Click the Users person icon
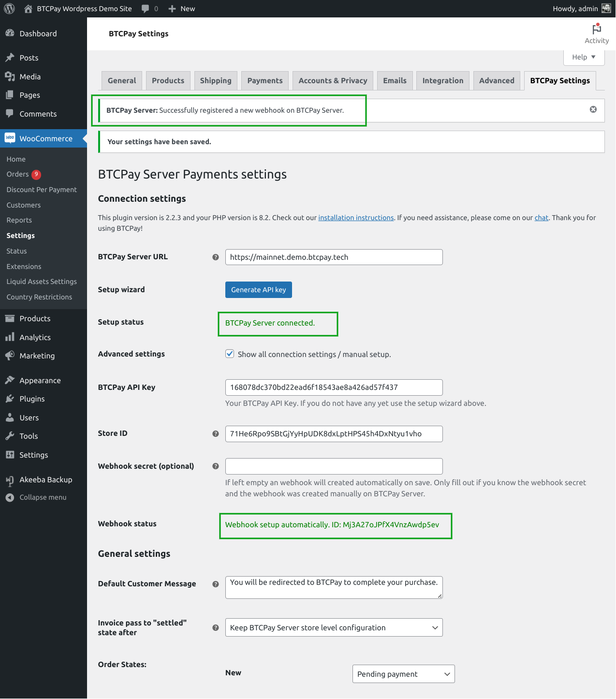 [10, 417]
